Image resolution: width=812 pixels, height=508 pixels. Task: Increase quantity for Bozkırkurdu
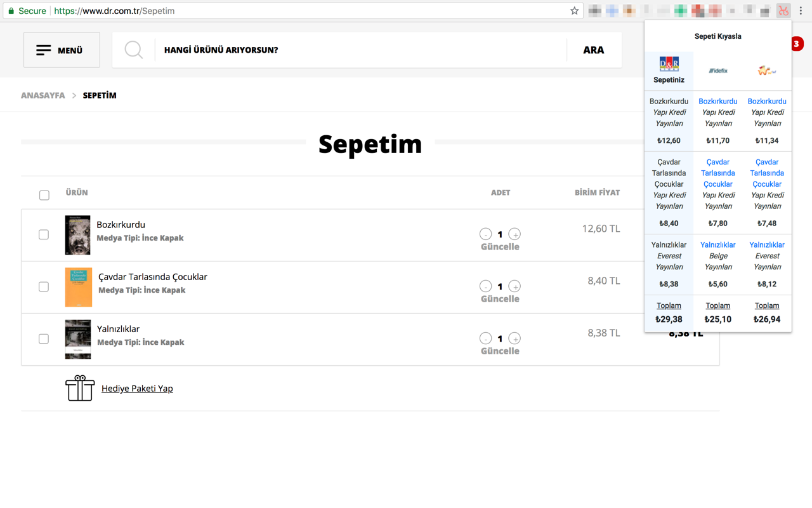click(x=514, y=234)
